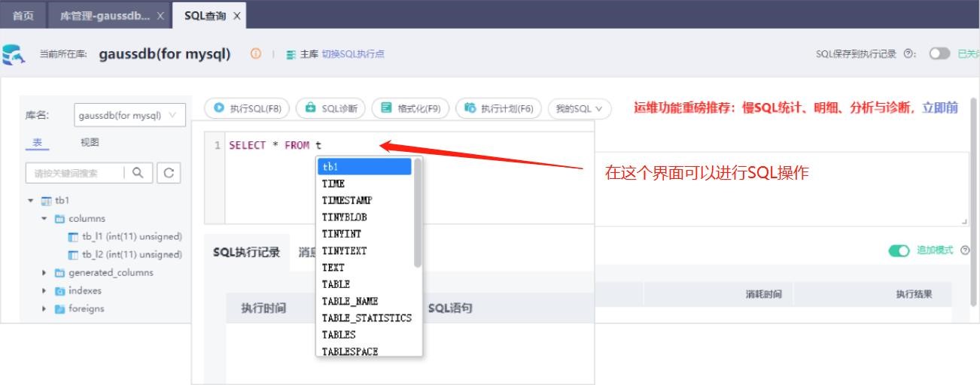Toggle the SQL保存到执行记录 switch
This screenshot has height=385, width=980.
[939, 54]
